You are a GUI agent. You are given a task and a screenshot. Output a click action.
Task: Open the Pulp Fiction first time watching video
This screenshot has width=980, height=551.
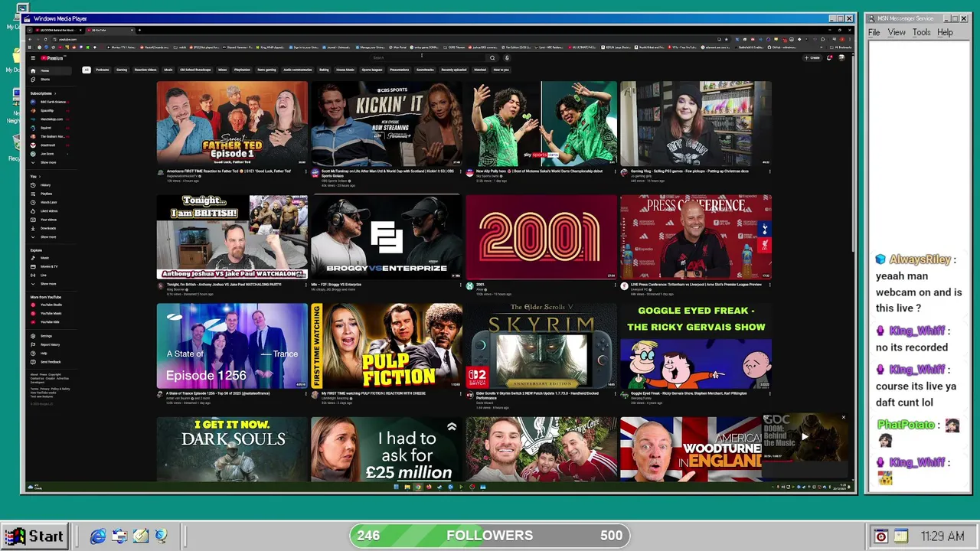[387, 345]
